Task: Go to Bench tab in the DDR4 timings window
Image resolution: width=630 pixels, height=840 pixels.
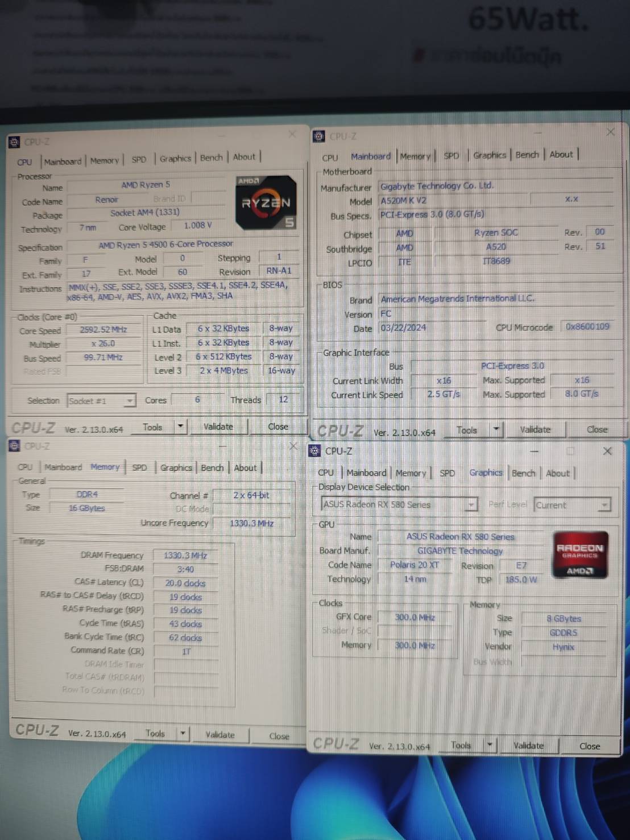Action: click(x=212, y=467)
